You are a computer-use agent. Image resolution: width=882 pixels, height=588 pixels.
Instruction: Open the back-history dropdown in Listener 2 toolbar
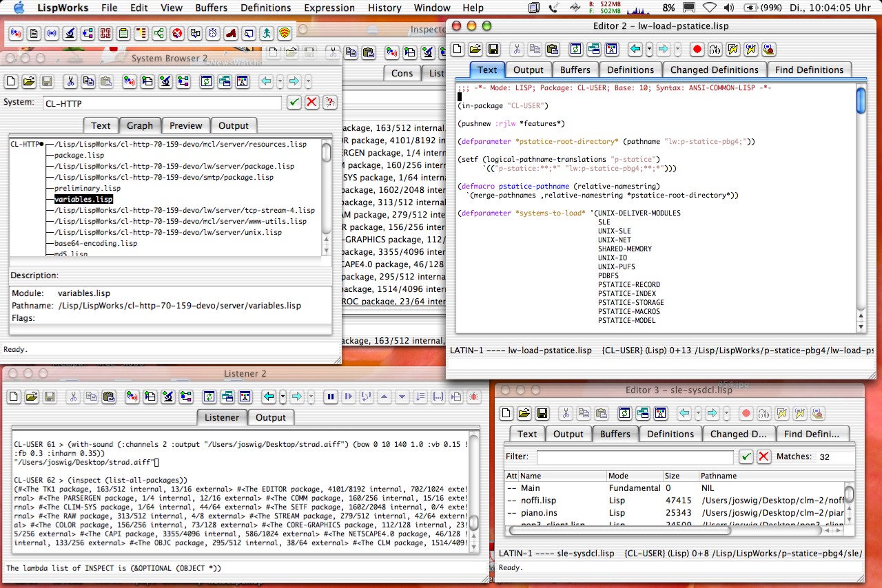pos(283,397)
